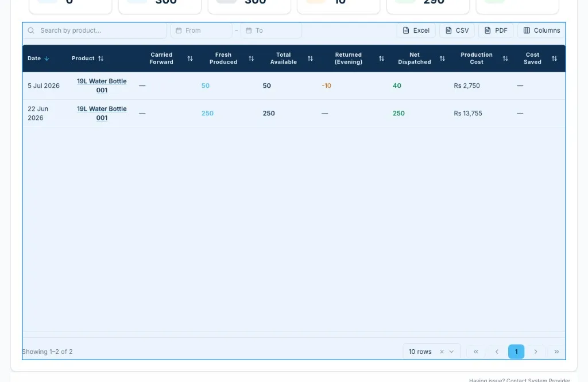Image resolution: width=588 pixels, height=382 pixels.
Task: Open the From date picker
Action: 202,30
